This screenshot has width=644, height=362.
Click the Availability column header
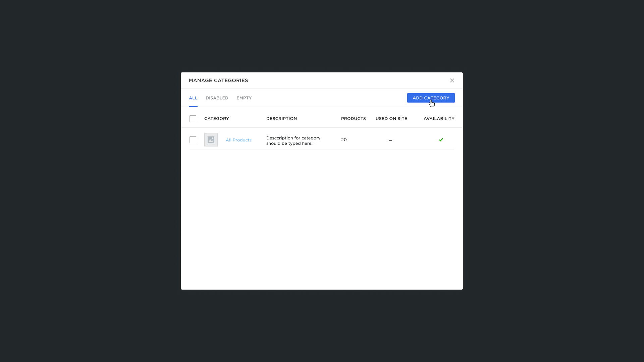pyautogui.click(x=439, y=119)
